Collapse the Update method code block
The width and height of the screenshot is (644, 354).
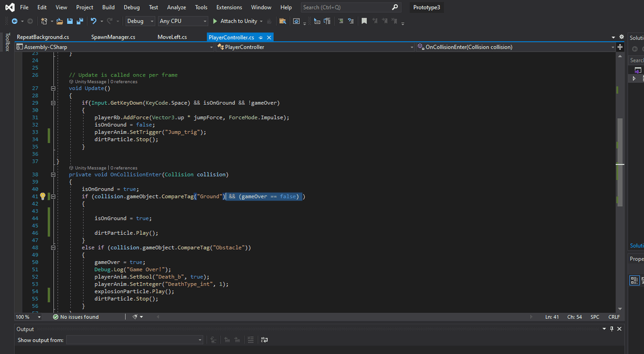pyautogui.click(x=53, y=88)
